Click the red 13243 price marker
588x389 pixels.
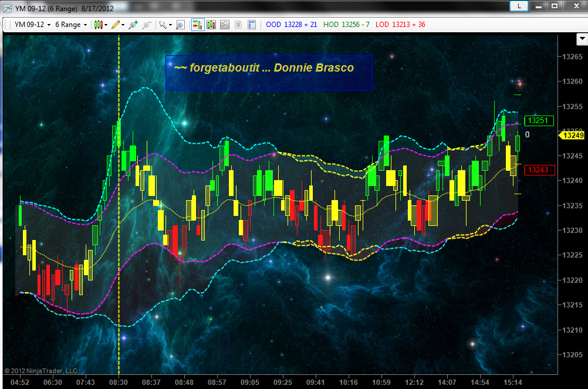[539, 170]
